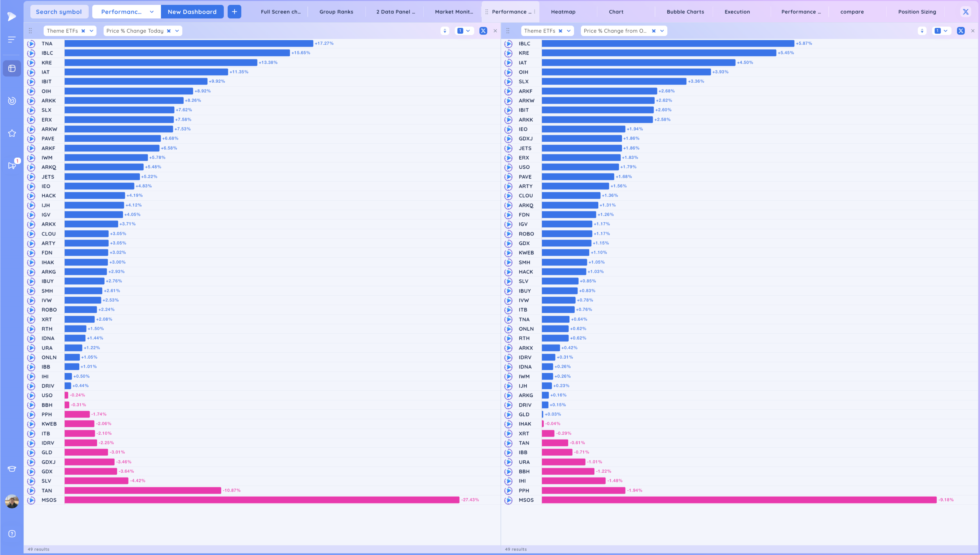Click the play icon next to TNA in left panel
The width and height of the screenshot is (980, 555).
click(31, 43)
